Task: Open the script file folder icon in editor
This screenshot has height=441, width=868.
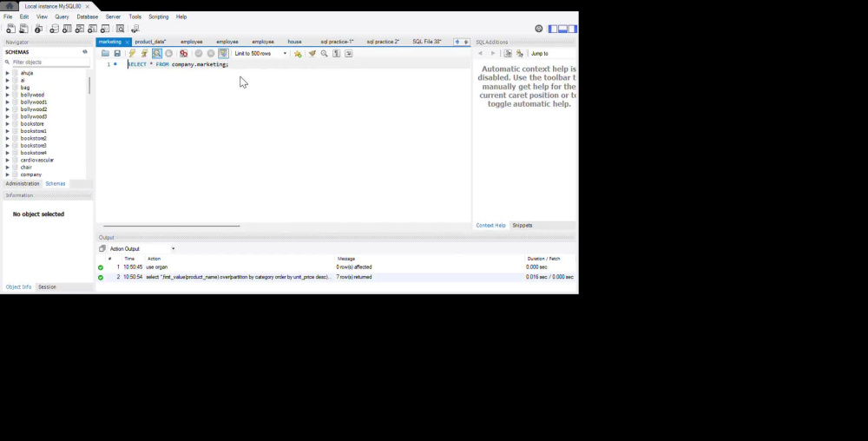Action: click(105, 54)
